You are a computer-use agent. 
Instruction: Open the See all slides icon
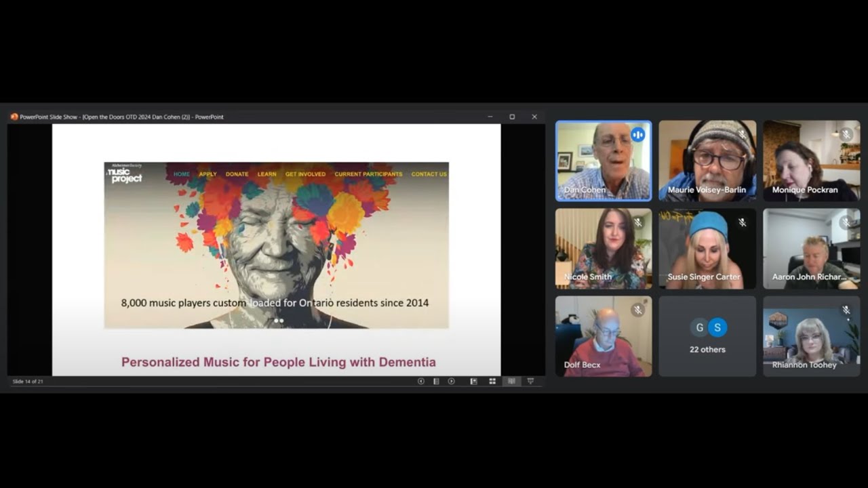tap(436, 382)
